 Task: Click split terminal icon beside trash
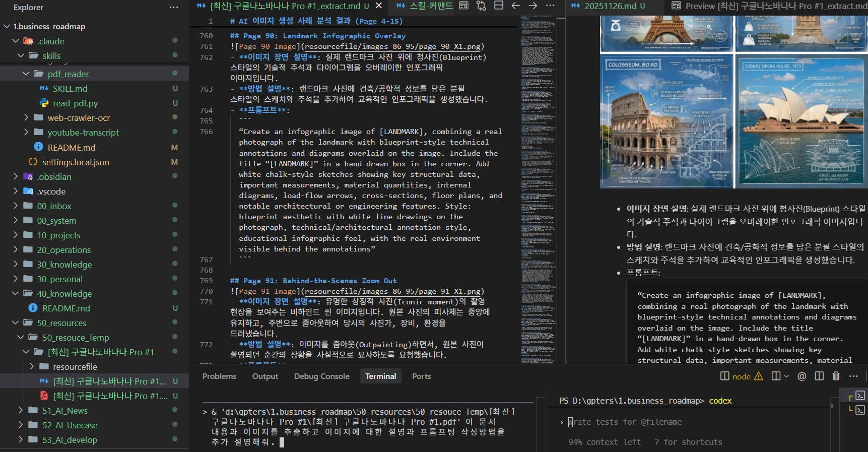[819, 376]
